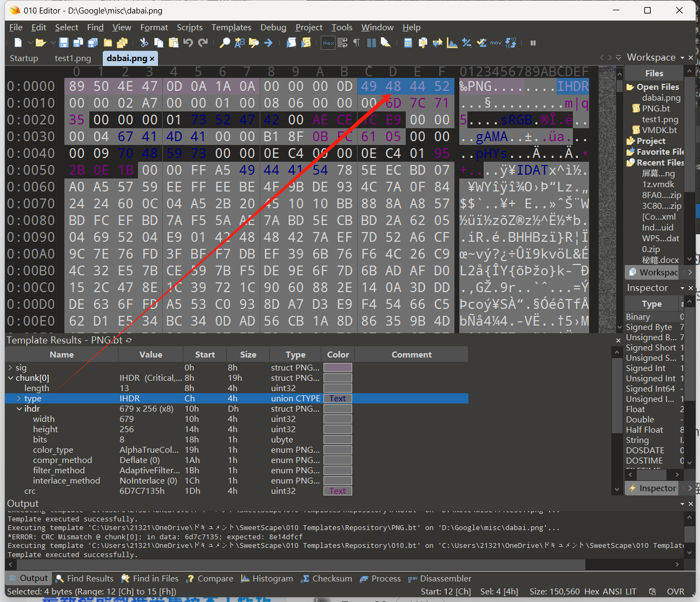Click the Histogram chart toolbar icon

[x=452, y=43]
